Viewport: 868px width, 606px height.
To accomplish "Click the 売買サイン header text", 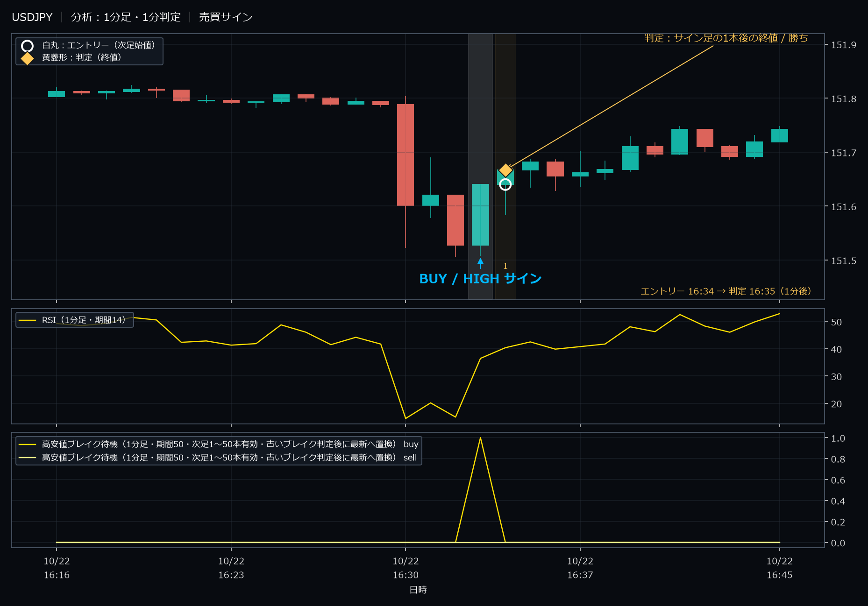I will coord(226,17).
